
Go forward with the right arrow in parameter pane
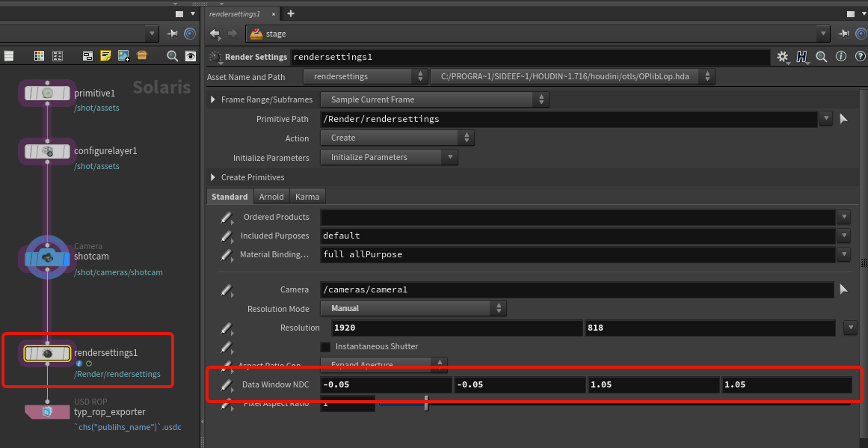point(233,34)
